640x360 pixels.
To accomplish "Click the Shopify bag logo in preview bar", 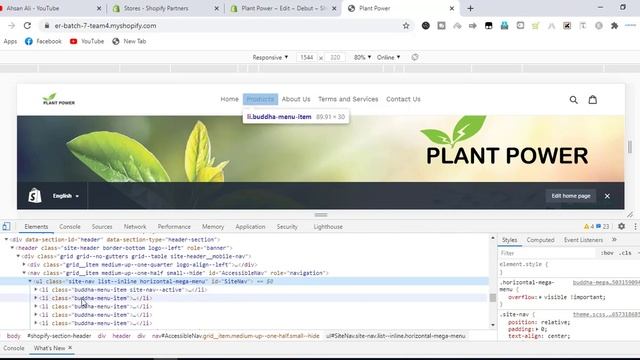I will 35,196.
